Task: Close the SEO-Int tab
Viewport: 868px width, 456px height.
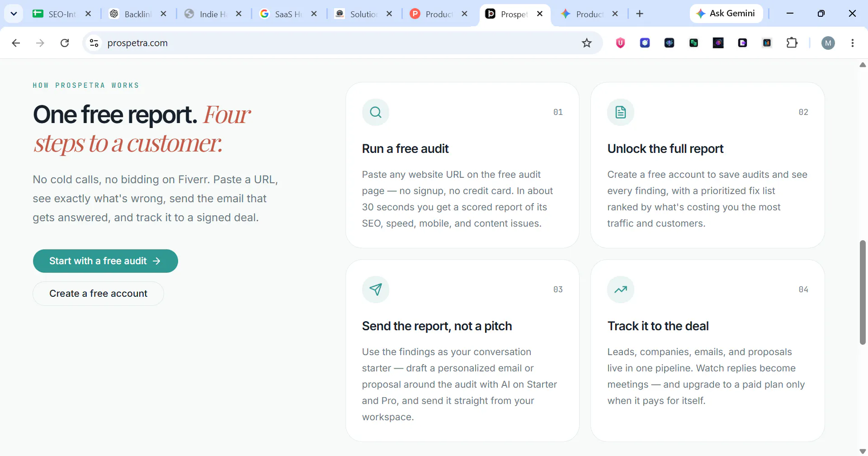Action: 88,14
